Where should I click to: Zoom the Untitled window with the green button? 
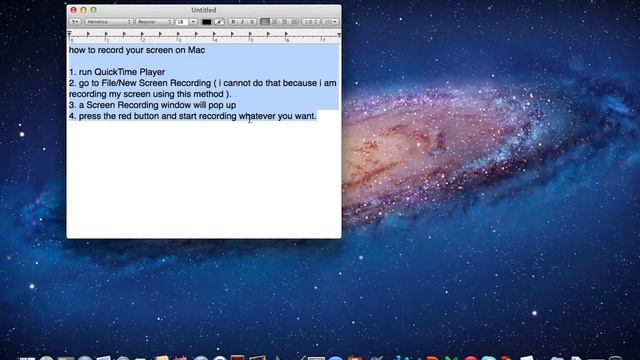93,10
